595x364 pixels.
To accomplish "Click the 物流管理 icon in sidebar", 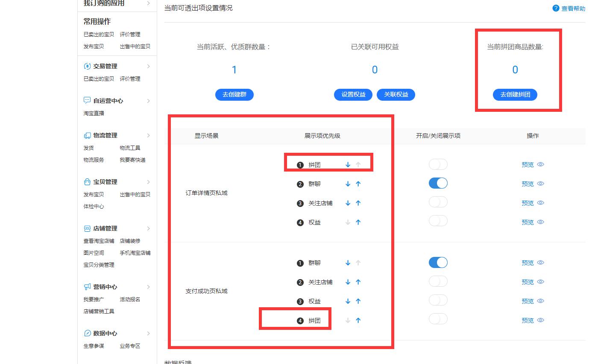I will coord(88,135).
